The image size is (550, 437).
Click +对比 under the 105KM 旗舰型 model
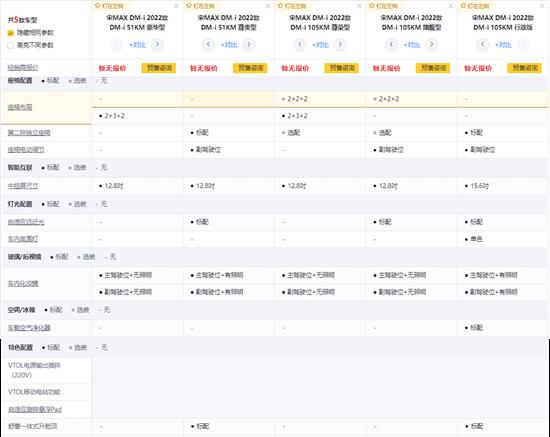[412, 45]
